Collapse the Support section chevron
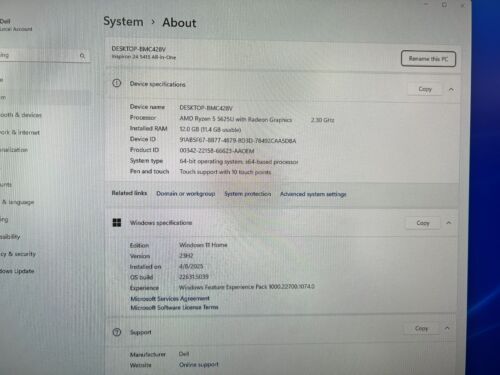Image resolution: width=500 pixels, height=375 pixels. click(447, 328)
